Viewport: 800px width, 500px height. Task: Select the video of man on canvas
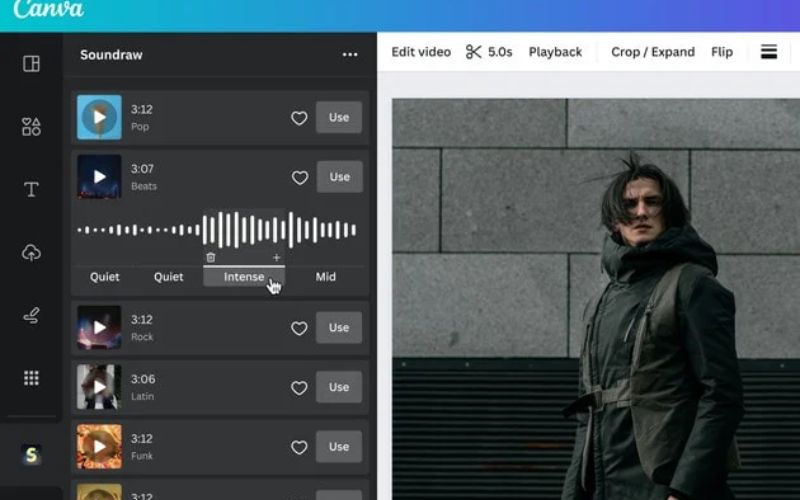tap(596, 299)
